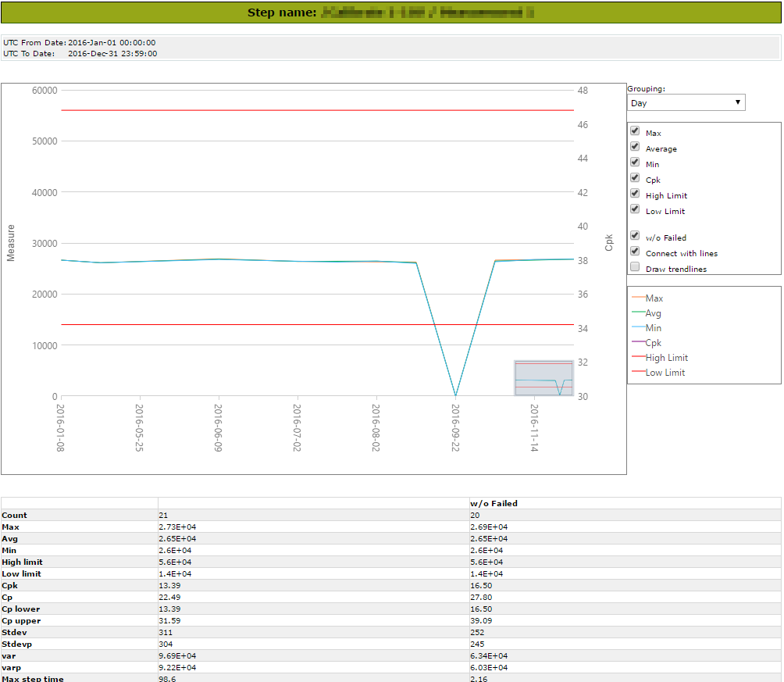784x682 pixels.
Task: Uncheck the w/o Failed option
Action: coord(635,236)
